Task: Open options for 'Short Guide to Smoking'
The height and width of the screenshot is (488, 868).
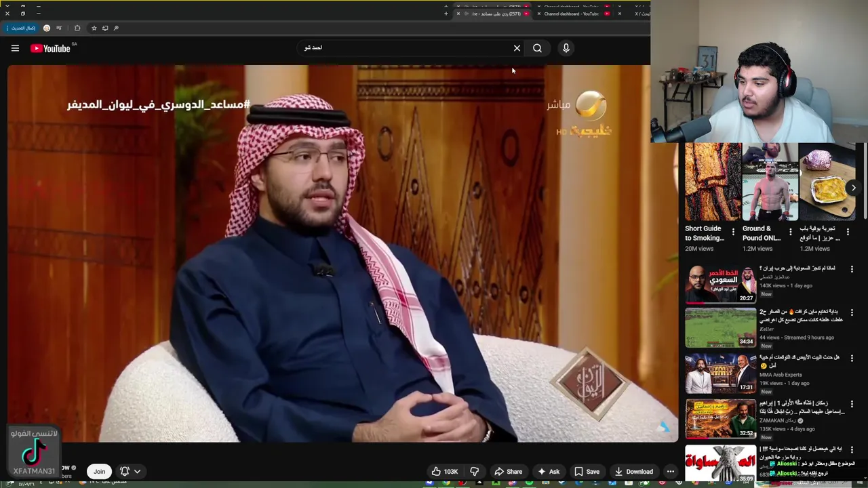Action: [x=733, y=232]
